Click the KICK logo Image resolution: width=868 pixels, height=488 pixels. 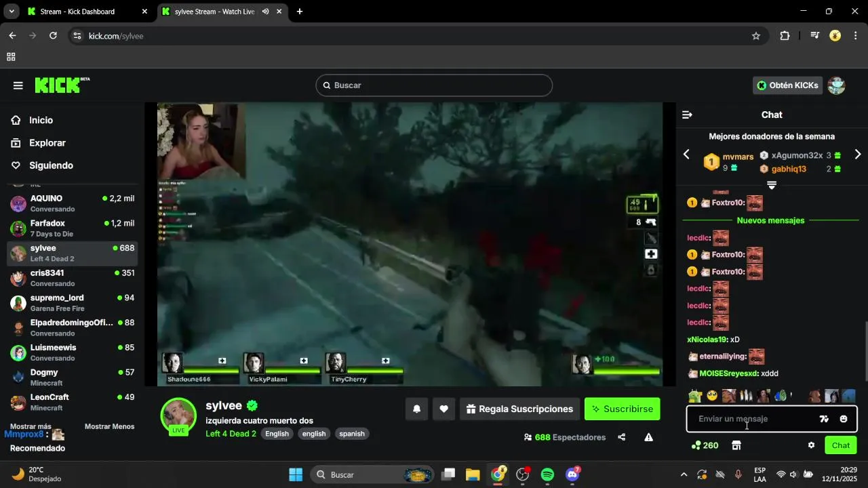point(62,85)
